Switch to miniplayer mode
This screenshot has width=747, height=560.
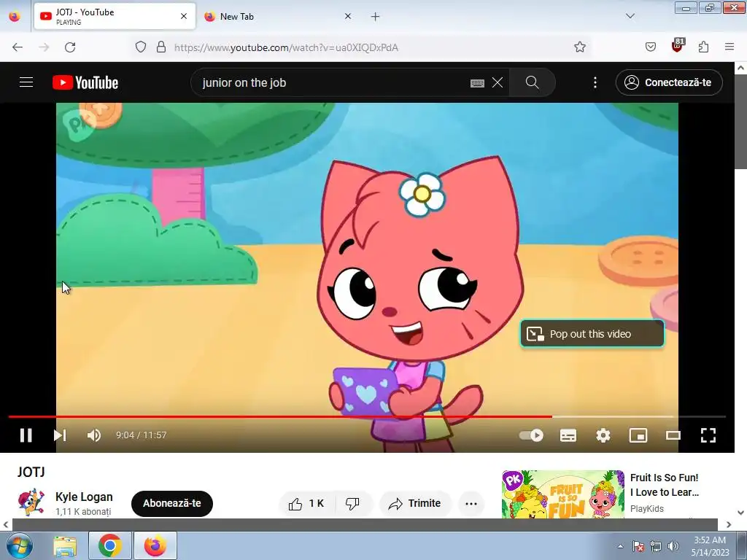(638, 435)
